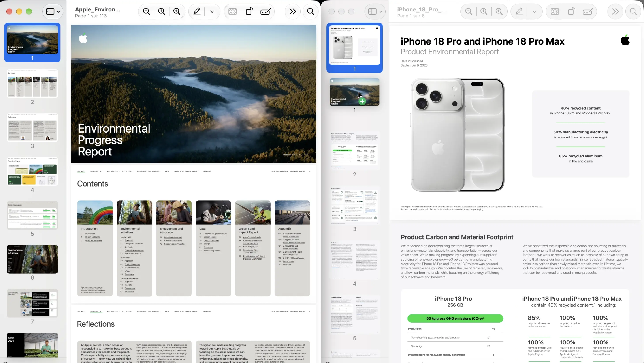Viewport: 644px width, 363px height.
Task: Show more toolbar items in Apple_Environ window
Action: click(x=292, y=11)
